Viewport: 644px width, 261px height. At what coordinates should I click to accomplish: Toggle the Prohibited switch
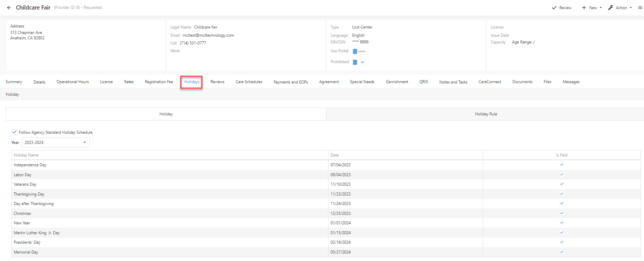[361, 62]
